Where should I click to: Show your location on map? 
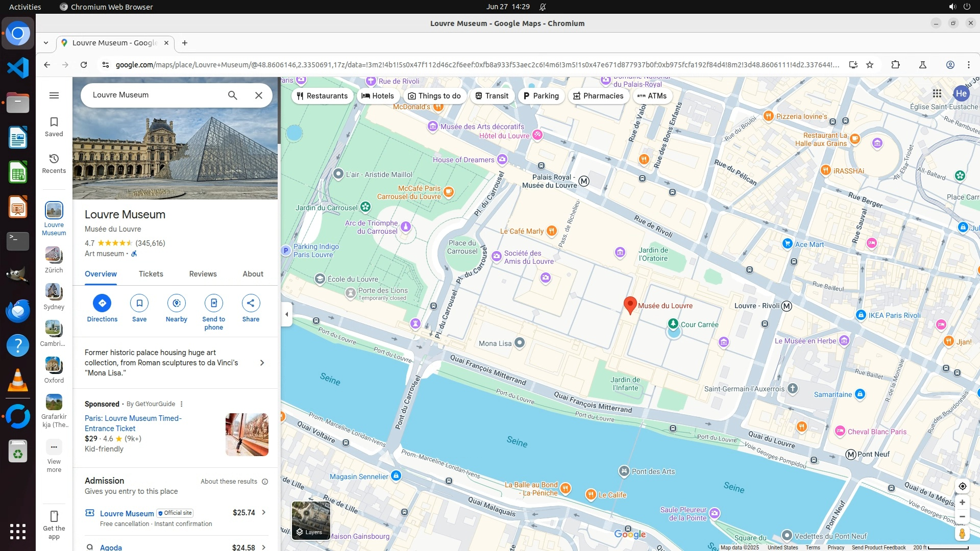point(962,486)
